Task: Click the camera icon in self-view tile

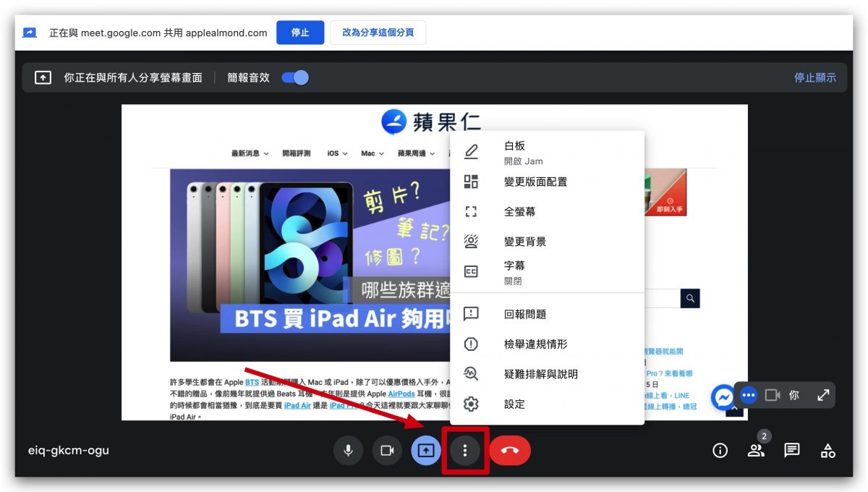Action: point(773,395)
